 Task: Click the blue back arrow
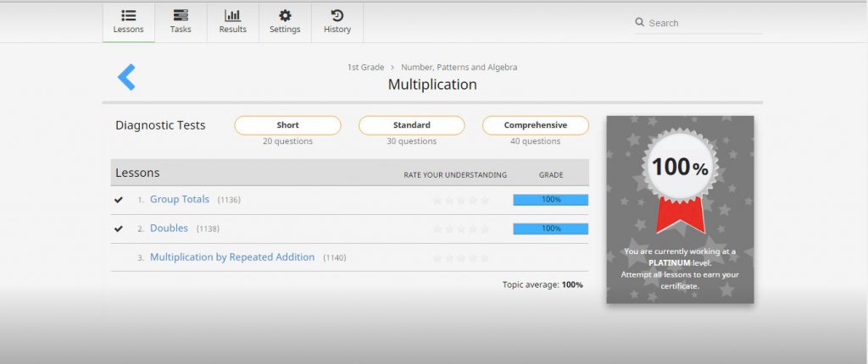[x=126, y=77]
